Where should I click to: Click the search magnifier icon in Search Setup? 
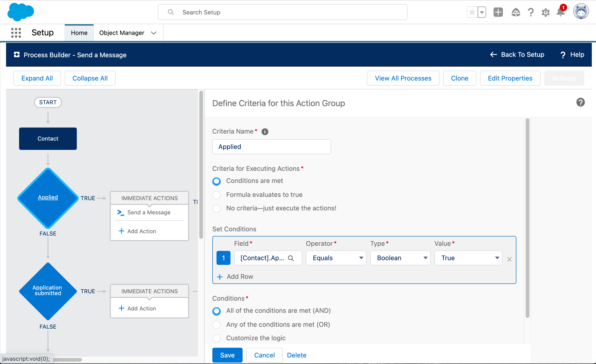[171, 12]
